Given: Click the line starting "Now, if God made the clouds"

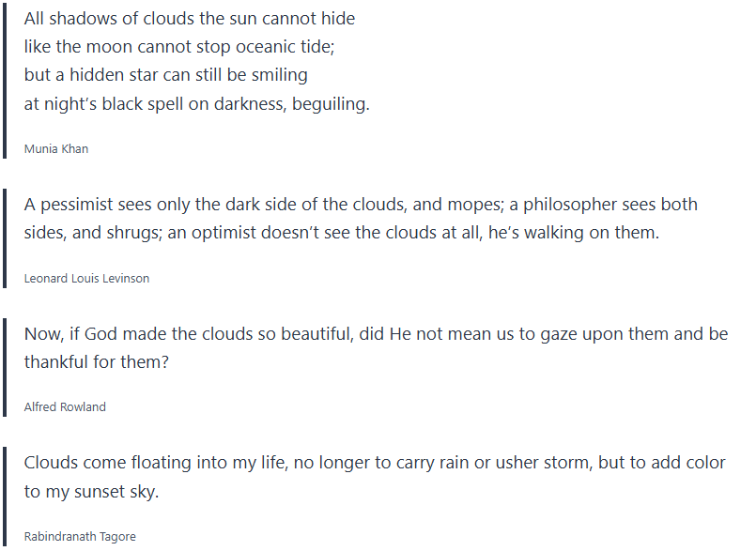Looking at the screenshot, I should click(x=376, y=334).
